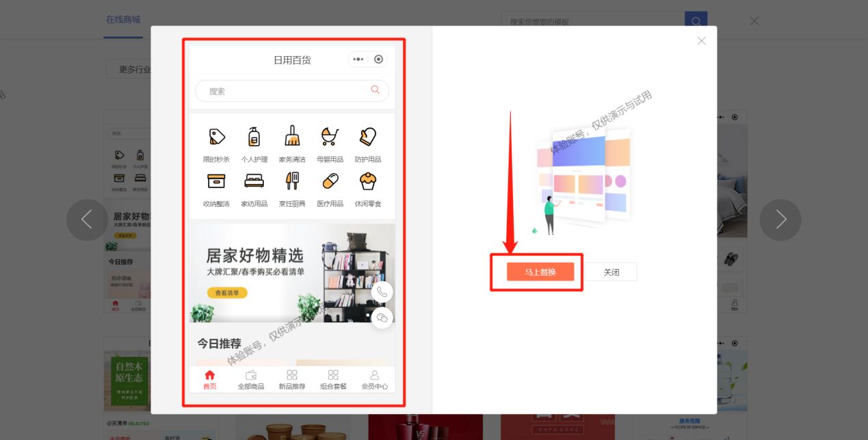This screenshot has height=440, width=868.
Task: Select the 家务清洁 cleaning category icon
Action: tap(292, 137)
